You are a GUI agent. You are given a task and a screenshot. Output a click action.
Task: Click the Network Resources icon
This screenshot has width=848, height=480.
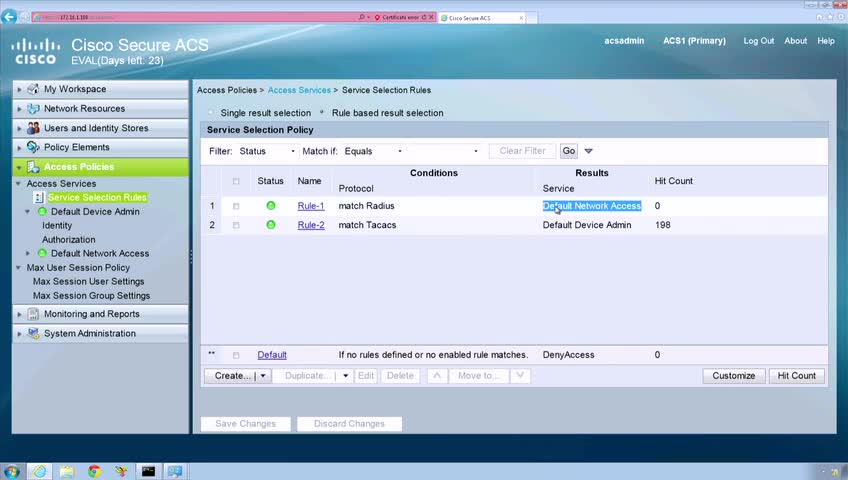coord(33,109)
